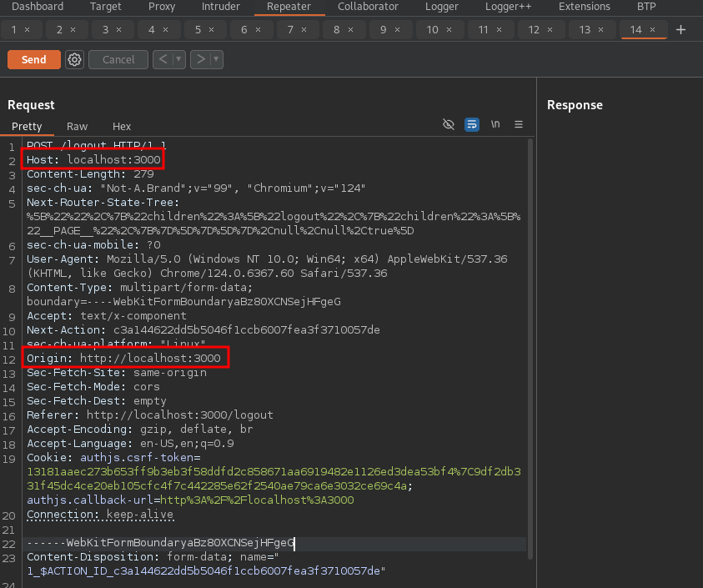Switch to the Logger tab
The image size is (703, 588).
pos(442,7)
